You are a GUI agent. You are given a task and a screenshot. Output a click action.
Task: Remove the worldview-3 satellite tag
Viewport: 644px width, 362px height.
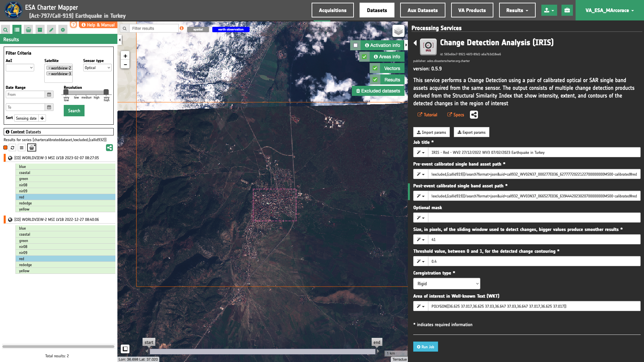(x=49, y=74)
